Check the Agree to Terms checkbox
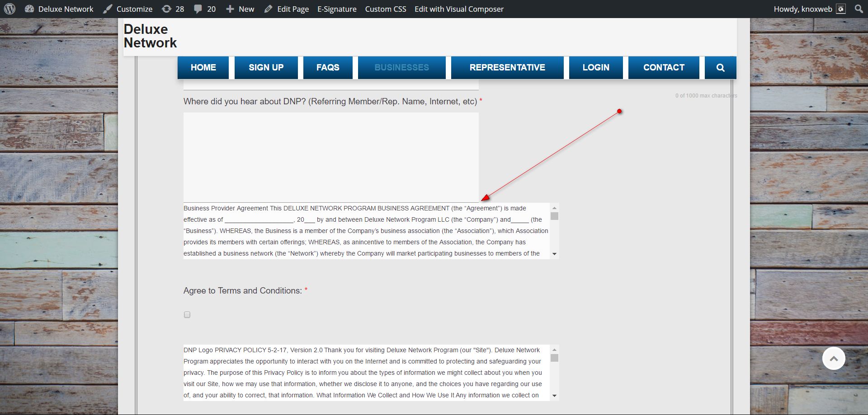This screenshot has width=868, height=415. click(x=187, y=315)
